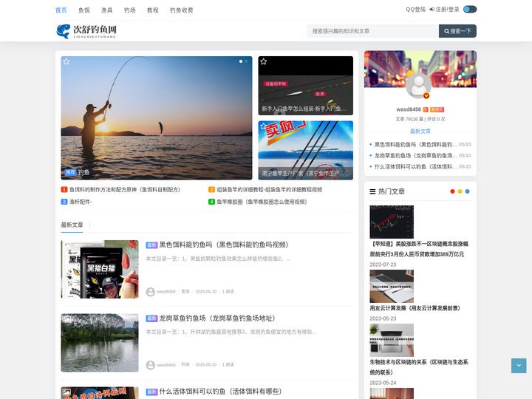Open the 渔具 navigation item
The height and width of the screenshot is (399, 532).
107,10
